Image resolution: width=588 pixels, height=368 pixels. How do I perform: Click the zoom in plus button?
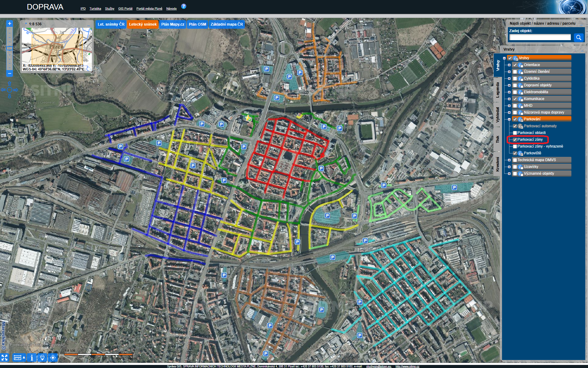(10, 23)
